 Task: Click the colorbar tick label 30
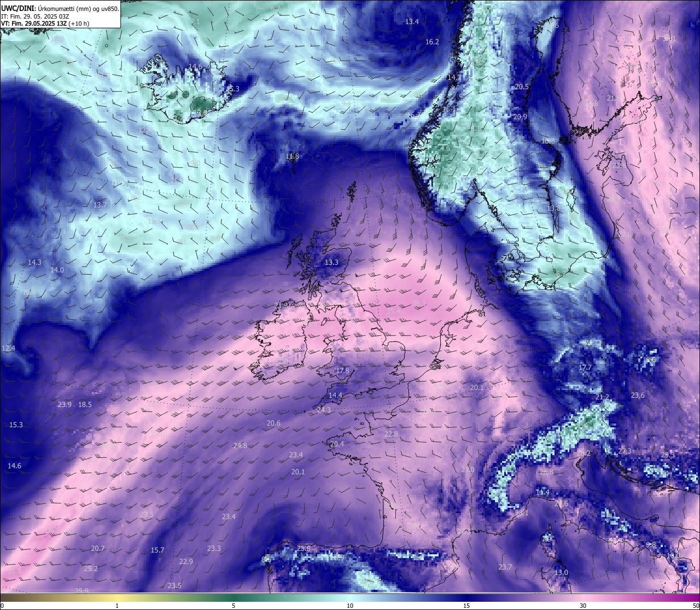(x=583, y=606)
